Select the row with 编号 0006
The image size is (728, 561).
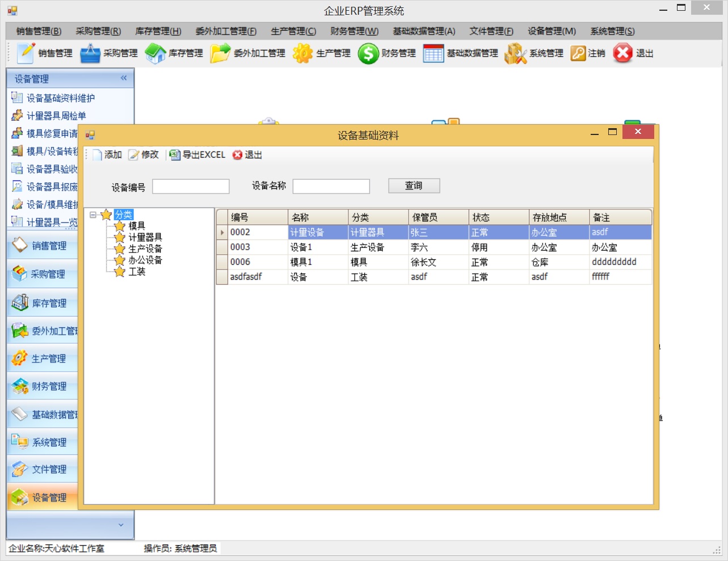tap(241, 262)
